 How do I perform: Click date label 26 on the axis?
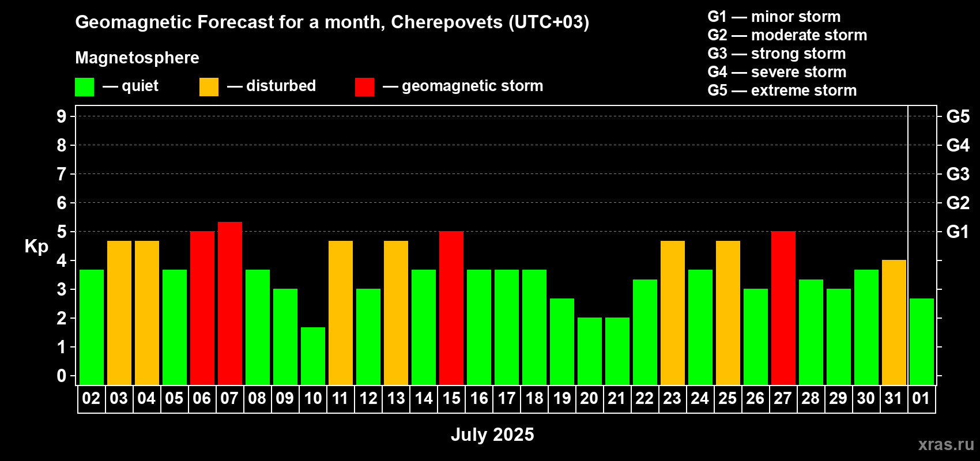point(755,399)
